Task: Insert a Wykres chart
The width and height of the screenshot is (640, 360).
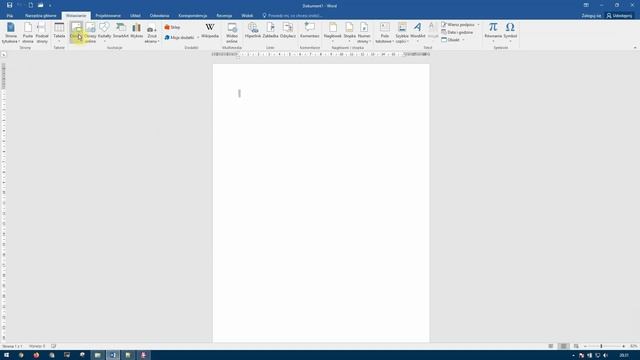Action: 137,32
